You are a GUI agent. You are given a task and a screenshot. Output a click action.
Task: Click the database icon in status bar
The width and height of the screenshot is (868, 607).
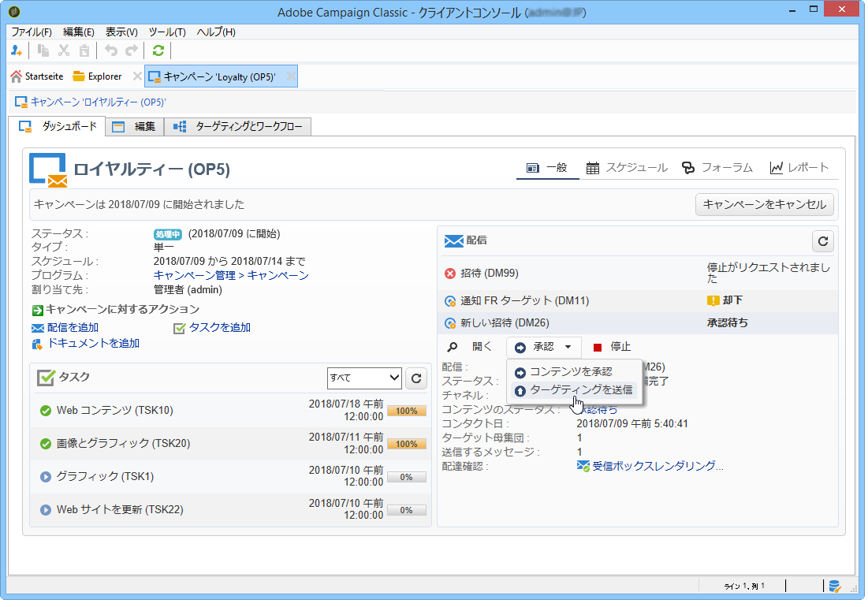(835, 587)
